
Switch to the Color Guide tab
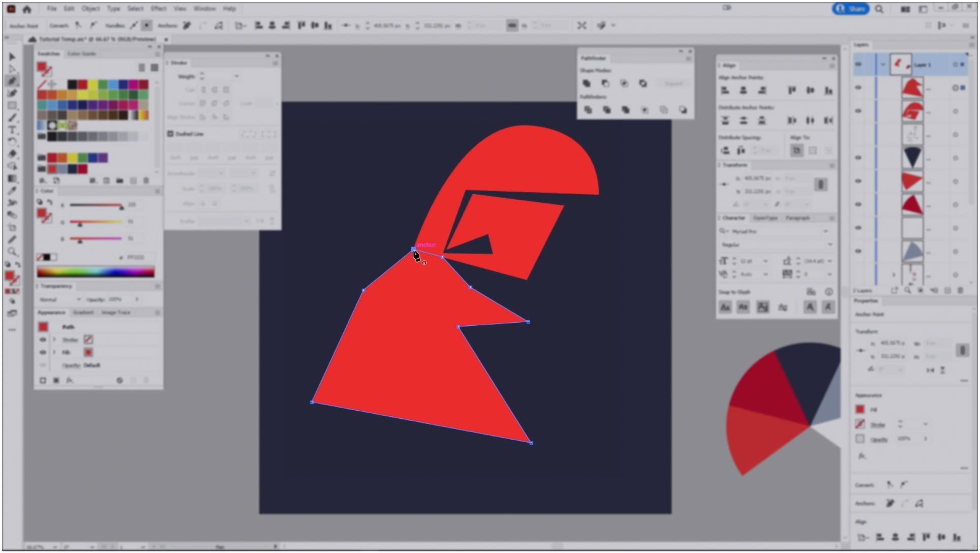(81, 53)
